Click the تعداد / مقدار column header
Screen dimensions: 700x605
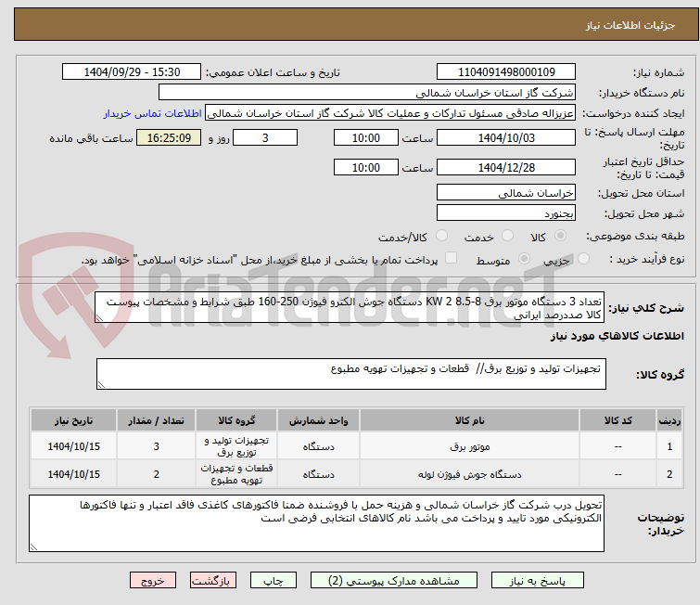click(x=157, y=420)
